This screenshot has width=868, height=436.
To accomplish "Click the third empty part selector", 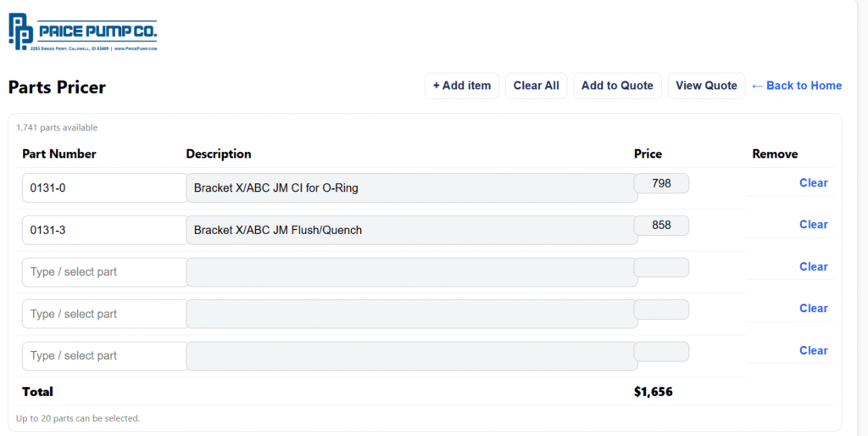I will (104, 272).
